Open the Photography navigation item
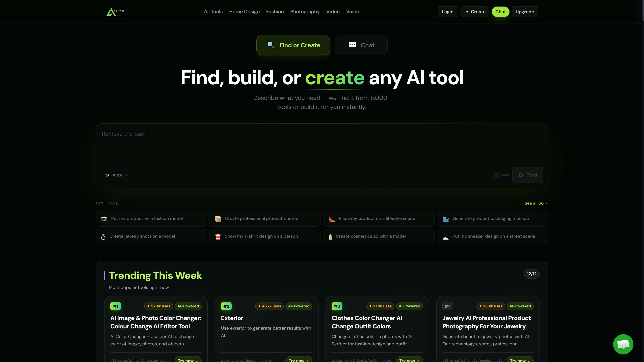This screenshot has width=644, height=362. 305,12
